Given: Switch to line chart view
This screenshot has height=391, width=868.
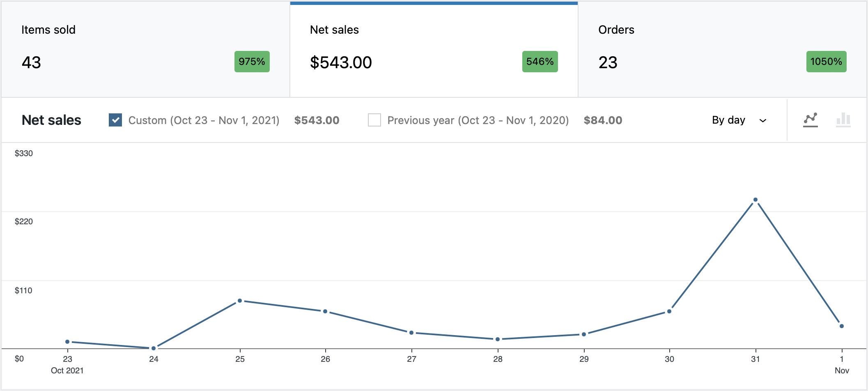Looking at the screenshot, I should pos(810,120).
